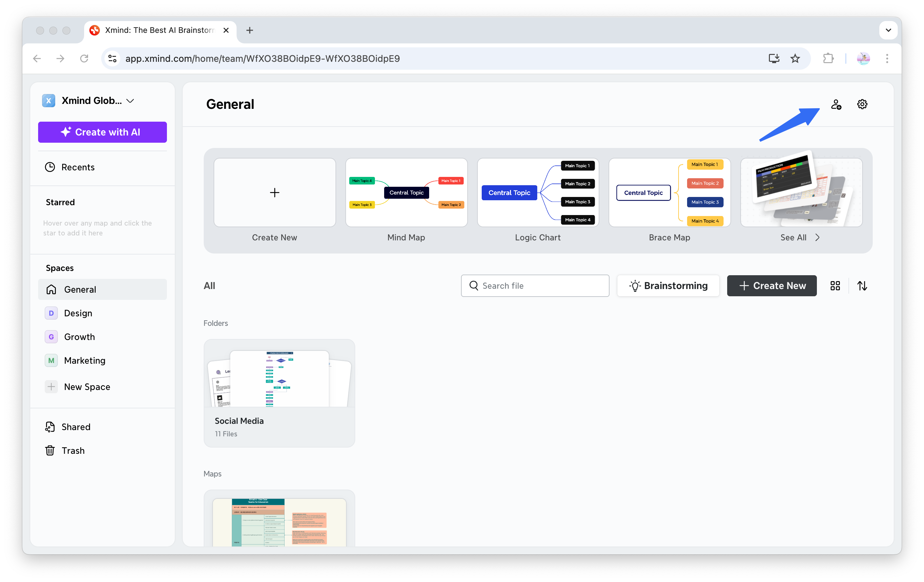The image size is (924, 582).
Task: Open the Shared section
Action: coord(102,427)
